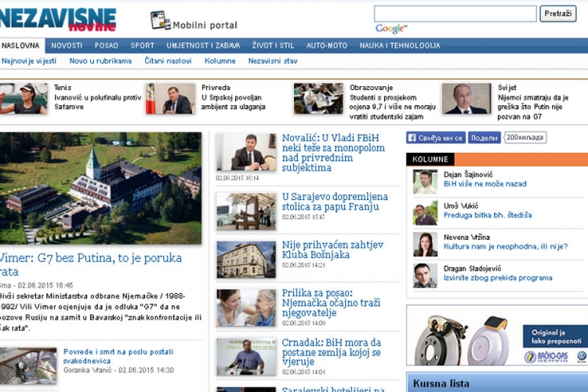588x392 pixels.
Task: Click the Facebook Подели share button
Action: [485, 138]
